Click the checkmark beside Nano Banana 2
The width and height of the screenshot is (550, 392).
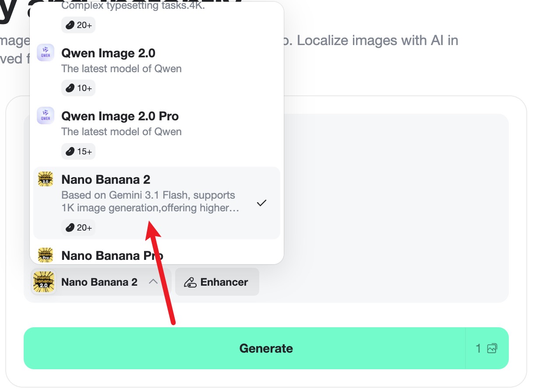click(x=261, y=203)
